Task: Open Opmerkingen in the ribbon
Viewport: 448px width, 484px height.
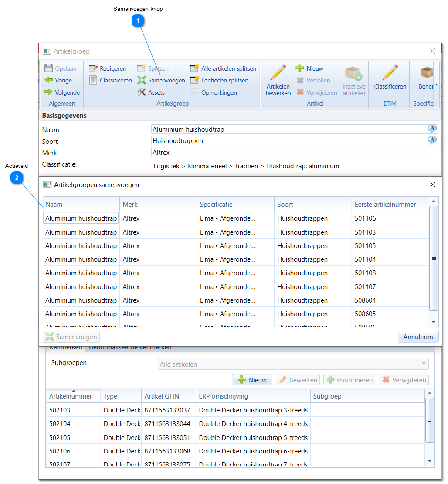Action: 214,92
